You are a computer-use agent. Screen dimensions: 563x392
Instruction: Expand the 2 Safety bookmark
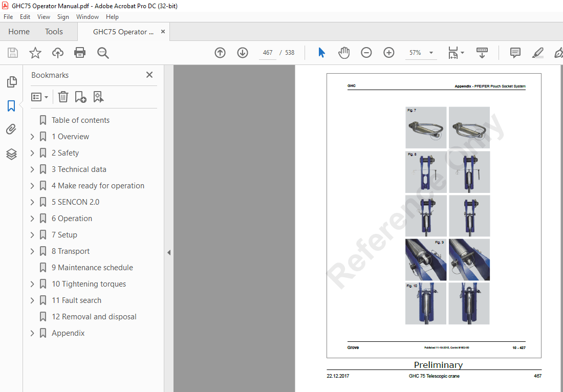[x=32, y=153]
